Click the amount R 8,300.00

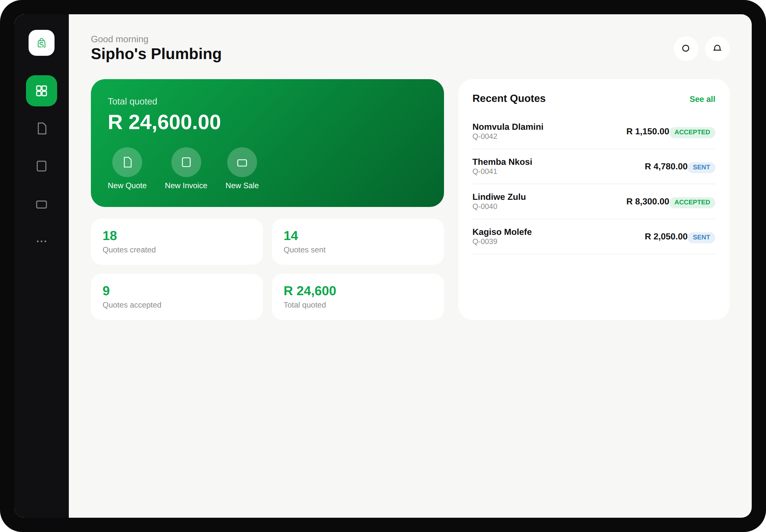point(647,201)
